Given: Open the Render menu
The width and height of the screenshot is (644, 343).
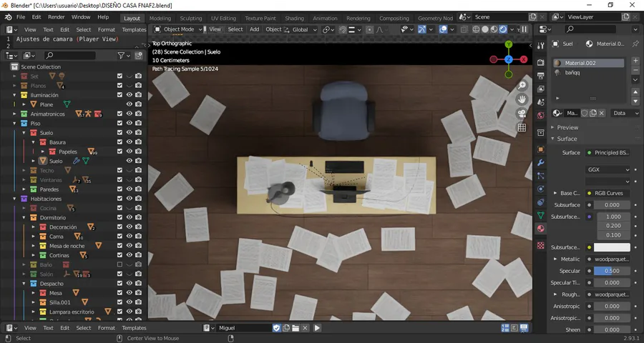Looking at the screenshot, I should coord(57,17).
